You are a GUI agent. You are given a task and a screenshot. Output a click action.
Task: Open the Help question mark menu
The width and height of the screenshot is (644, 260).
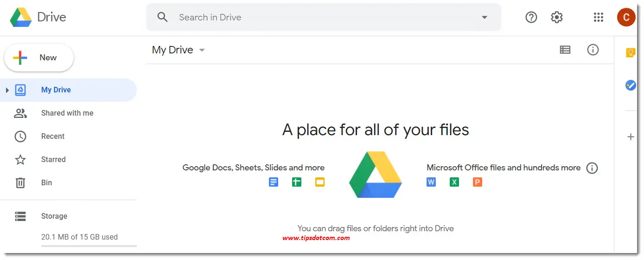click(x=531, y=18)
